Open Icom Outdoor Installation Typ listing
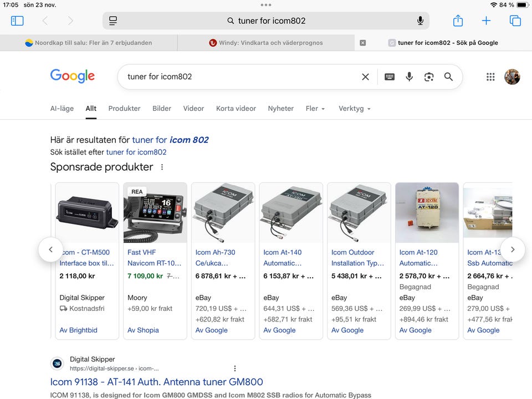This screenshot has height=399, width=532. pyautogui.click(x=357, y=258)
